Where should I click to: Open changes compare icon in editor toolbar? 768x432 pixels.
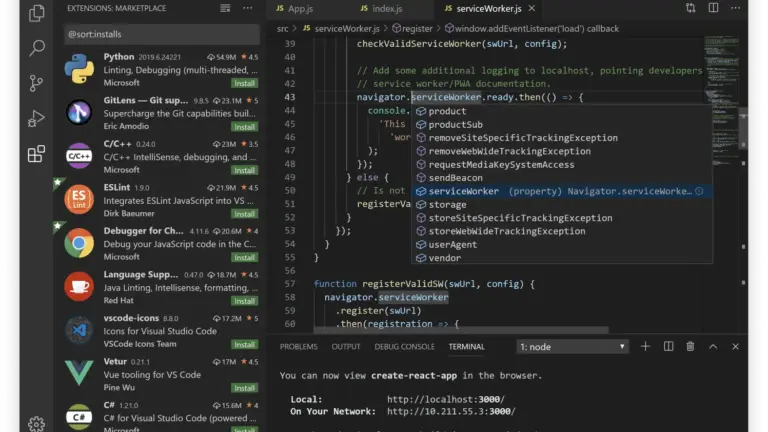coord(691,8)
